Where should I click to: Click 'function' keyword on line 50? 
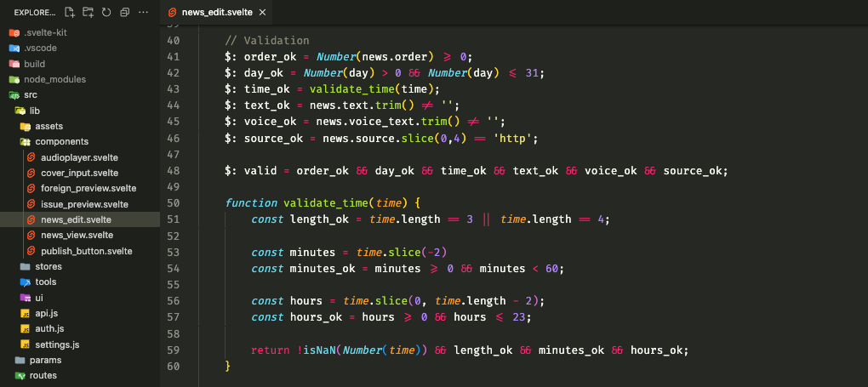(251, 203)
